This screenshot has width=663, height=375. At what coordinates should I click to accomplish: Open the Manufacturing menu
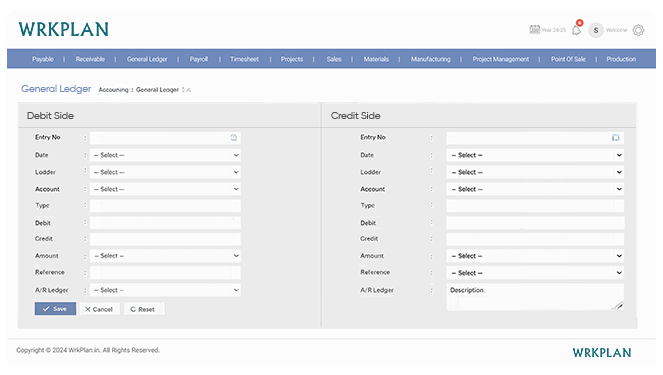click(x=430, y=59)
